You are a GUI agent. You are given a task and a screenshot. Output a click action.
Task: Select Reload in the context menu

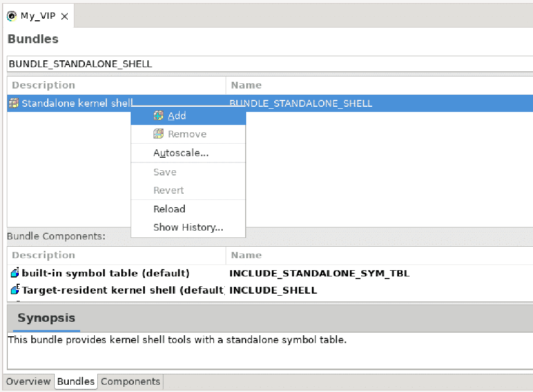(x=169, y=209)
